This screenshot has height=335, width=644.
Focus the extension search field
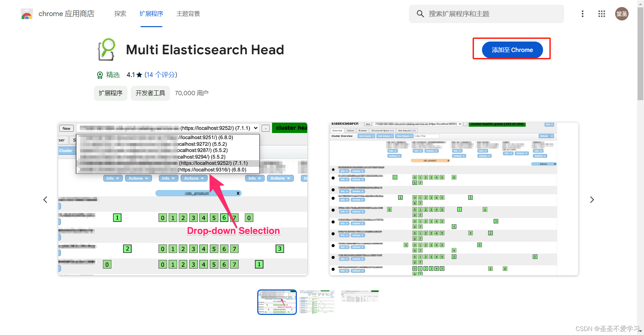coord(486,14)
